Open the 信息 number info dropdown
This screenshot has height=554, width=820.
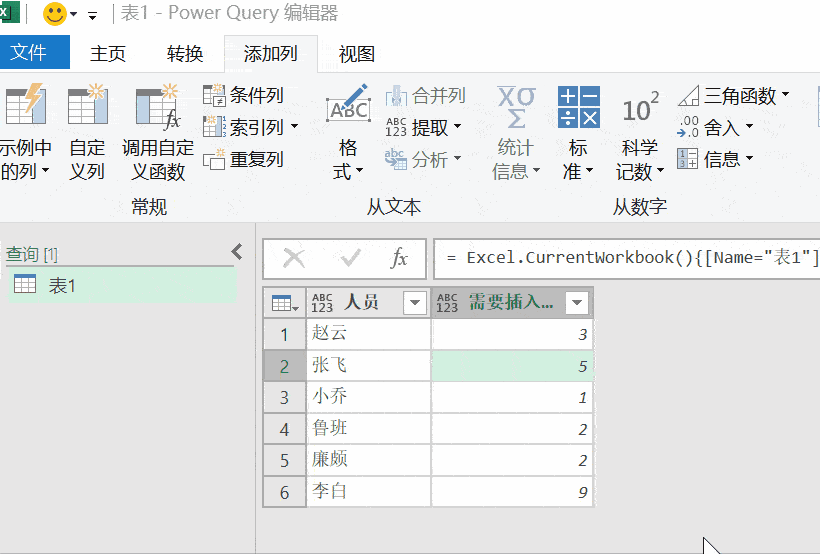715,159
